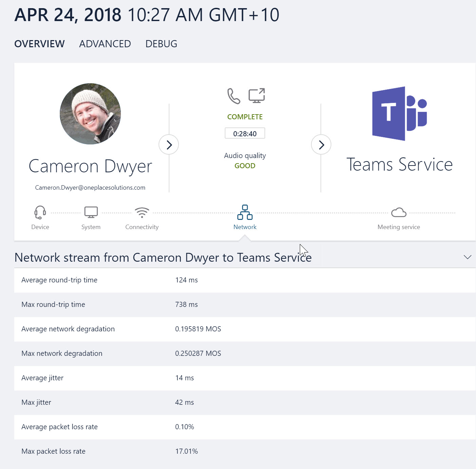Select the OVERVIEW tab
Viewport: 476px width, 469px height.
[x=39, y=44]
